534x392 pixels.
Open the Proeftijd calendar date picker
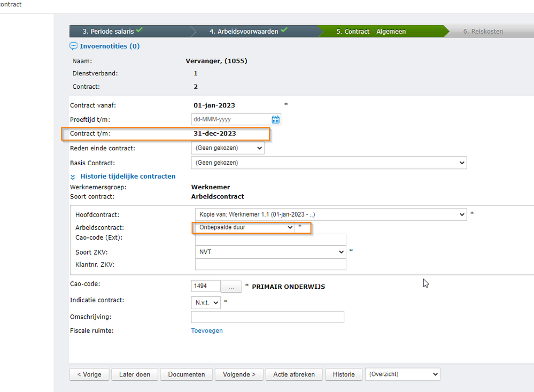(276, 119)
